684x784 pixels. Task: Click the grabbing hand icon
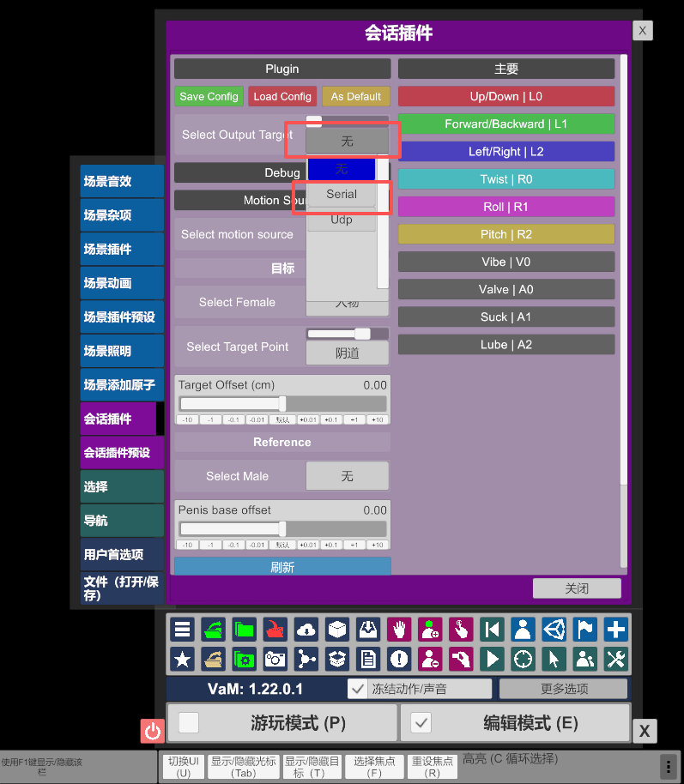(461, 659)
